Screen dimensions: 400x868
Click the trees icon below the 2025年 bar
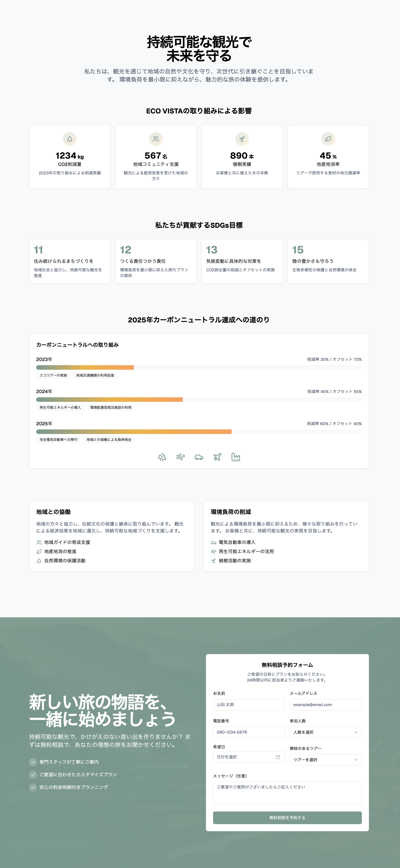[162, 457]
